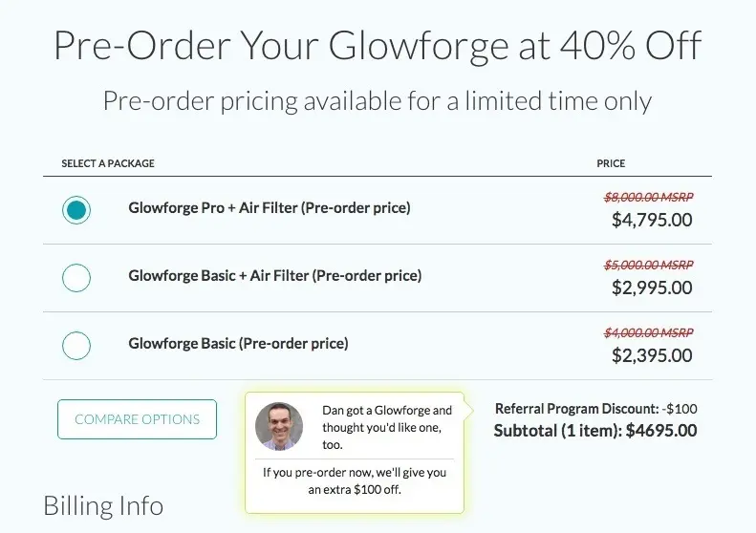Click the Referral Program Discount line
756x533 pixels.
595,409
